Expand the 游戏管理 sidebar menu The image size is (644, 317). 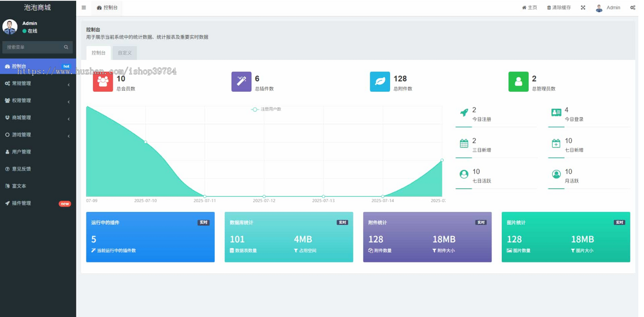[x=38, y=135]
